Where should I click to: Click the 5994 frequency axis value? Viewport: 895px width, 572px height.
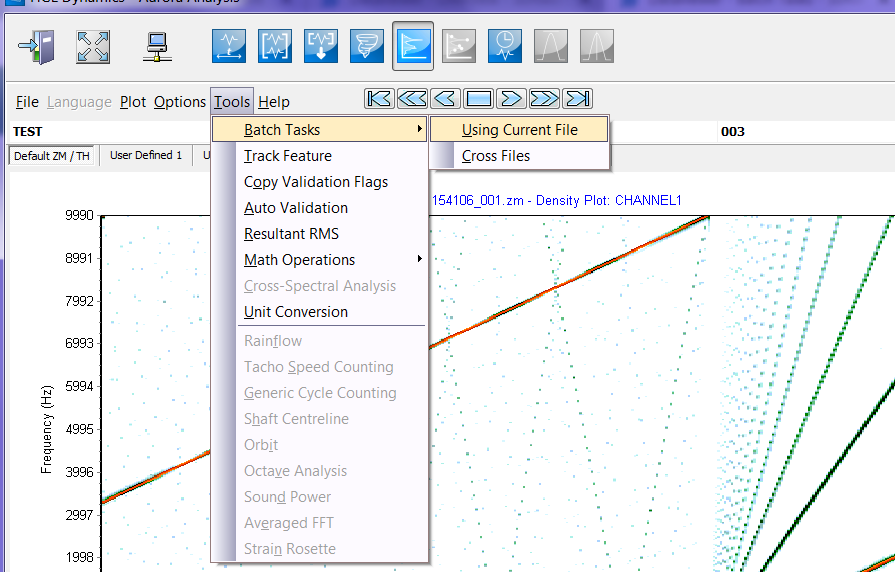click(x=79, y=386)
